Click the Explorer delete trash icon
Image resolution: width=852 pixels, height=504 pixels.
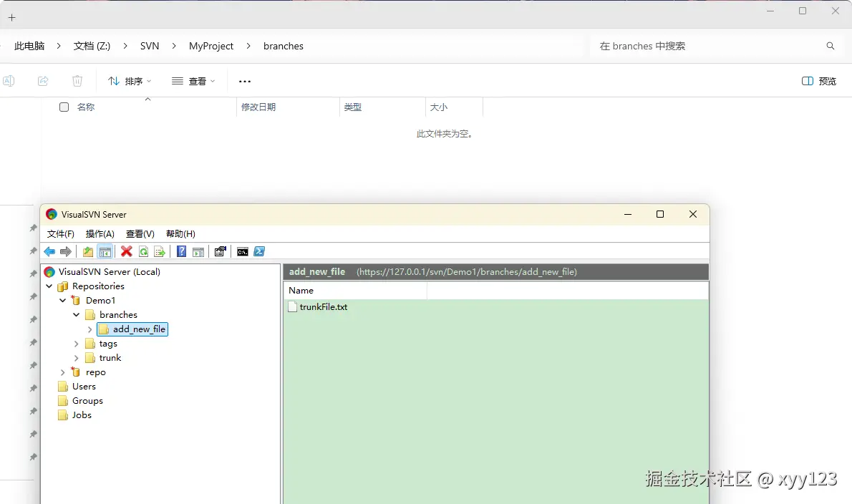77,81
